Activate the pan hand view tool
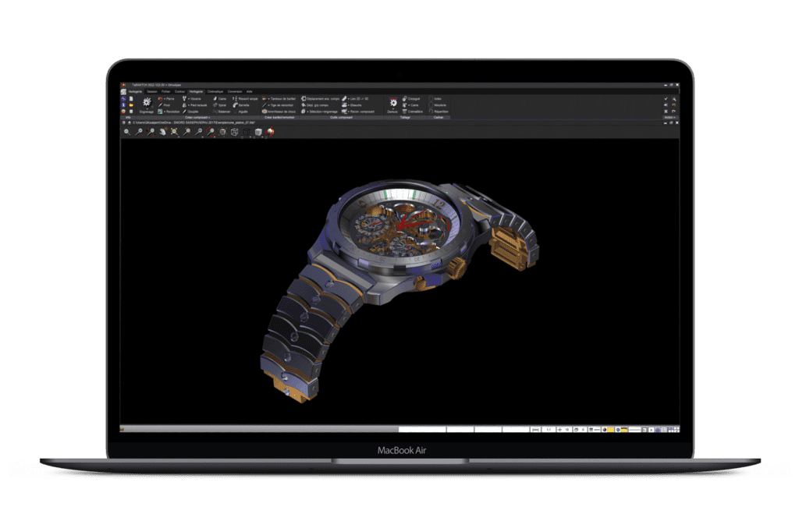The height and width of the screenshot is (532, 799). pos(162,132)
